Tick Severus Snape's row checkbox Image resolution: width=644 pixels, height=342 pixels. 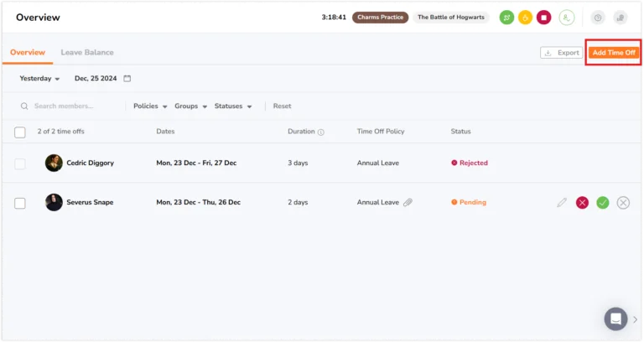[20, 203]
